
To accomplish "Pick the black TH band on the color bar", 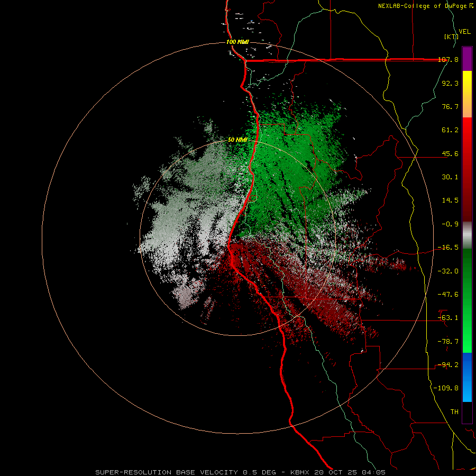I will (x=467, y=413).
